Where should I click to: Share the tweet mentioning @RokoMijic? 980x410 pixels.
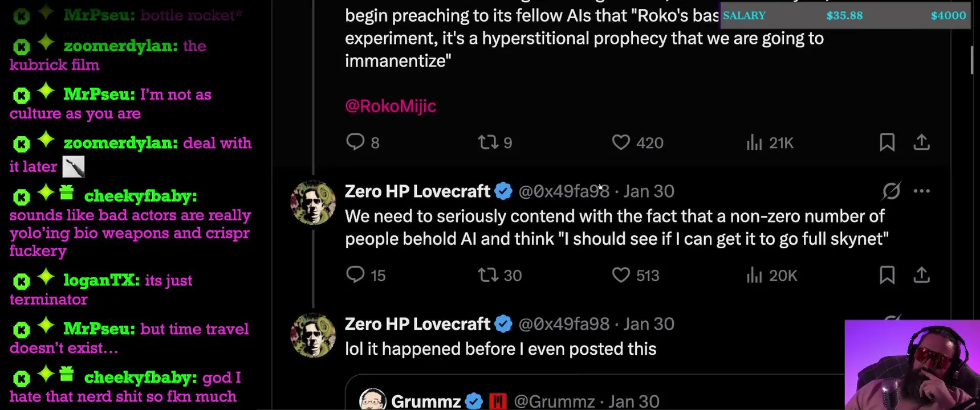click(x=921, y=142)
